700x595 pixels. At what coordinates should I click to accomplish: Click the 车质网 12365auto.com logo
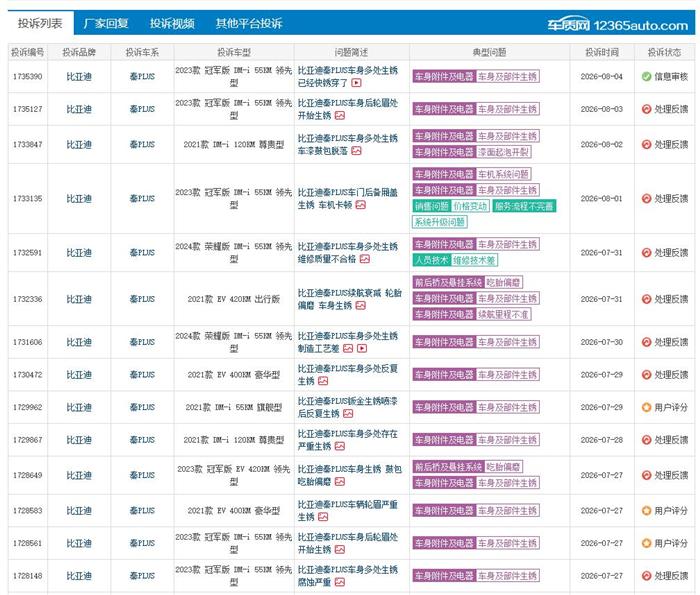(618, 25)
